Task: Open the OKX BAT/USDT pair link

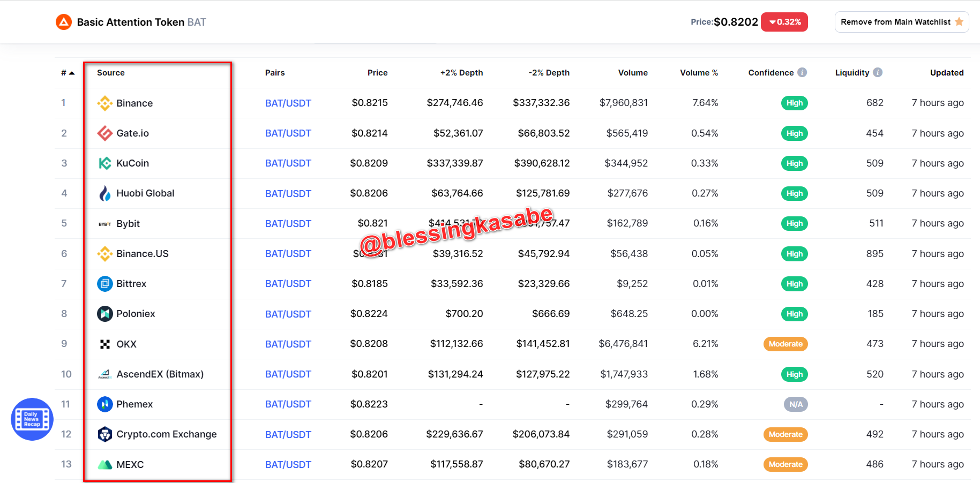Action: [288, 344]
